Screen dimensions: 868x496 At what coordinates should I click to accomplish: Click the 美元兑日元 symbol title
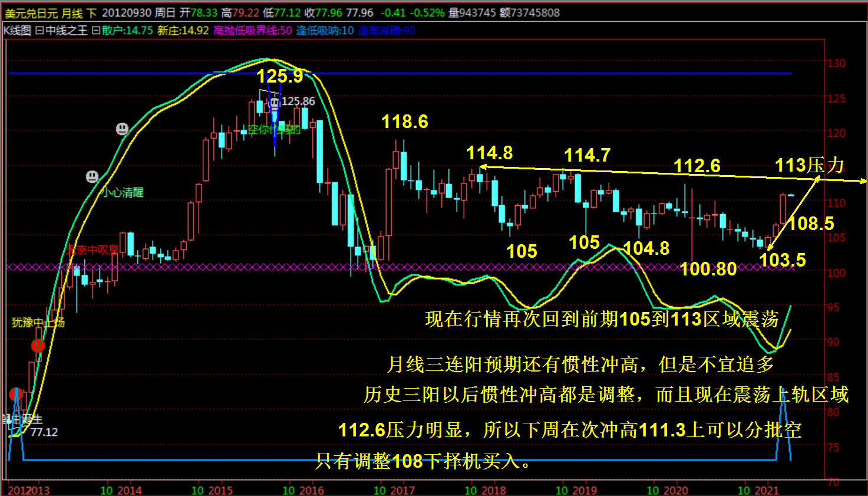32,13
